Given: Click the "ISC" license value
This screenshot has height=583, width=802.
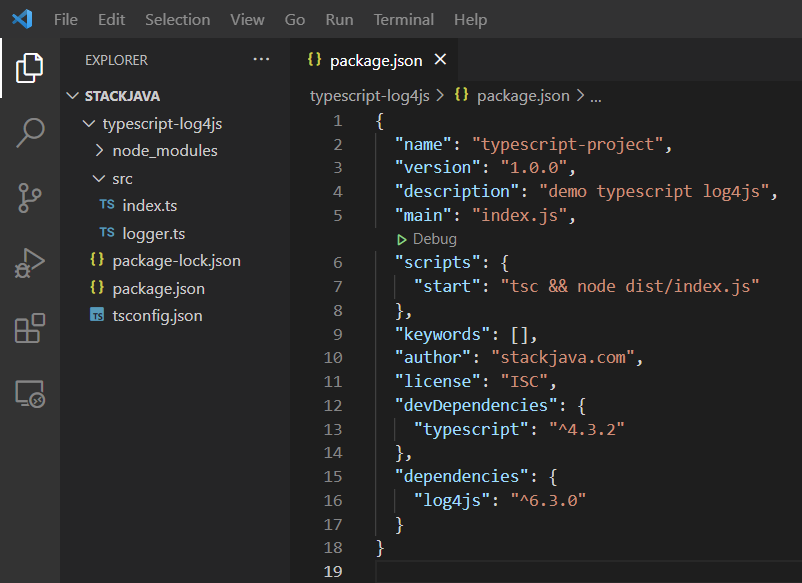Looking at the screenshot, I should coord(524,382).
